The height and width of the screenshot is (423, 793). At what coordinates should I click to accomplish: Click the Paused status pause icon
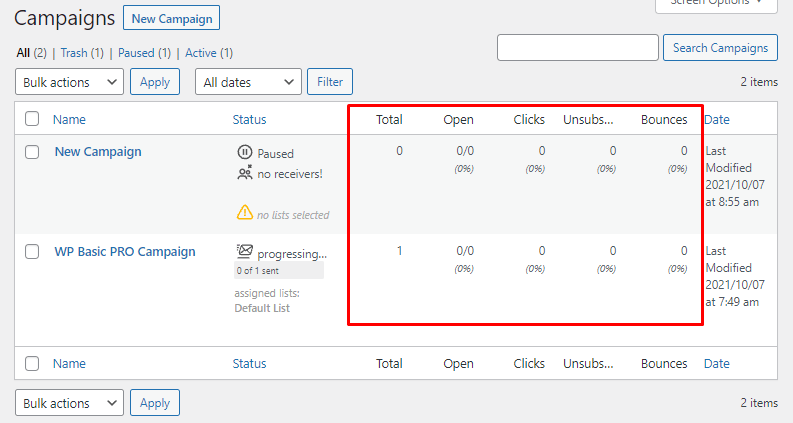pyautogui.click(x=245, y=152)
